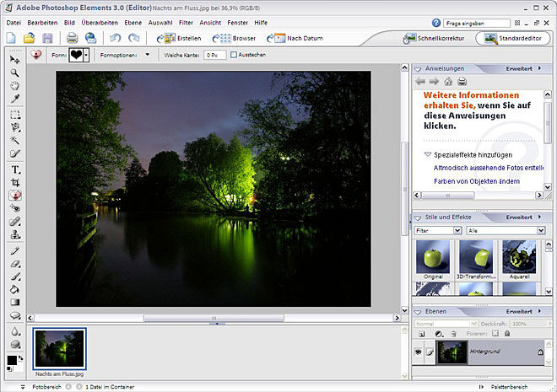This screenshot has height=392, width=557.
Task: Click the Save diskette icon
Action: tap(47, 38)
